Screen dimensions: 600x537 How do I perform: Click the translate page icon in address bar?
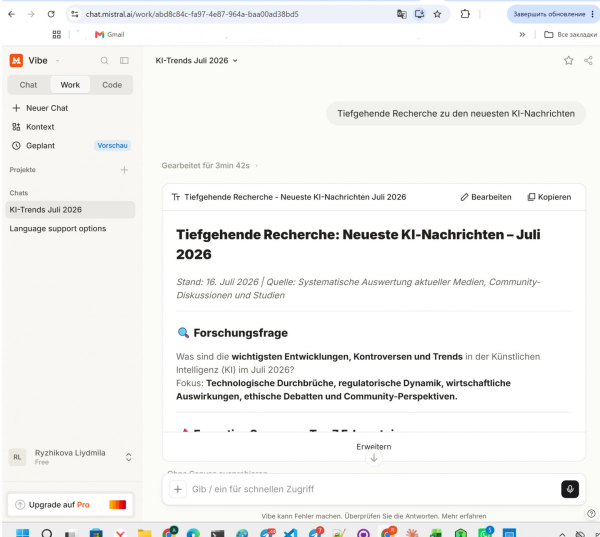pyautogui.click(x=401, y=14)
